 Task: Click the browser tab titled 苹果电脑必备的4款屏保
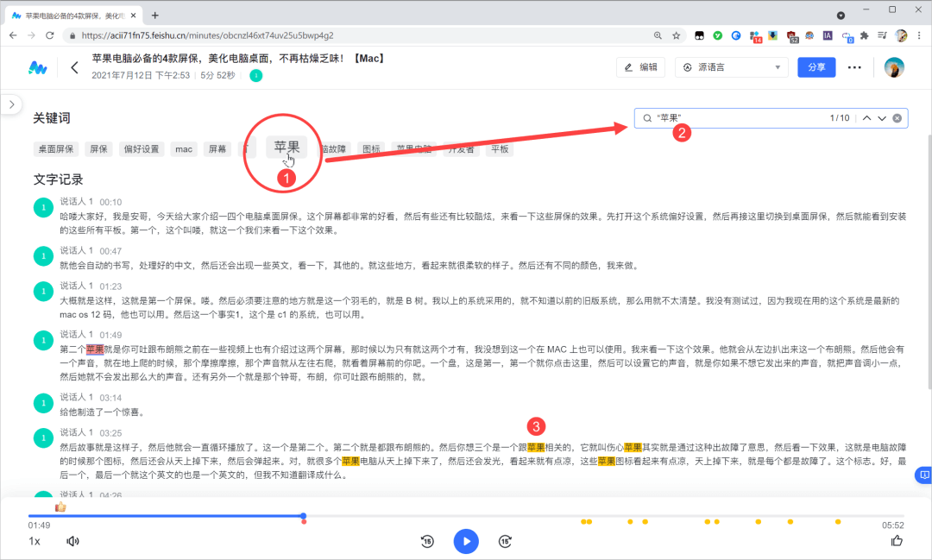73,16
